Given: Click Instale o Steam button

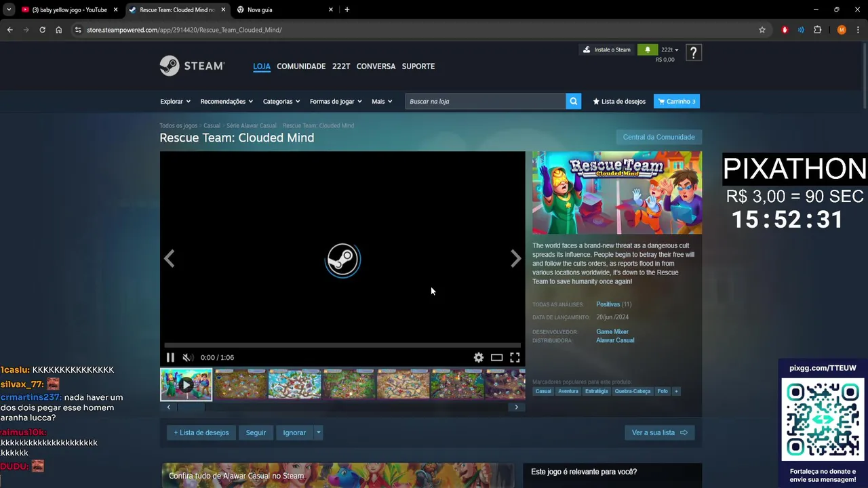Looking at the screenshot, I should (x=607, y=49).
